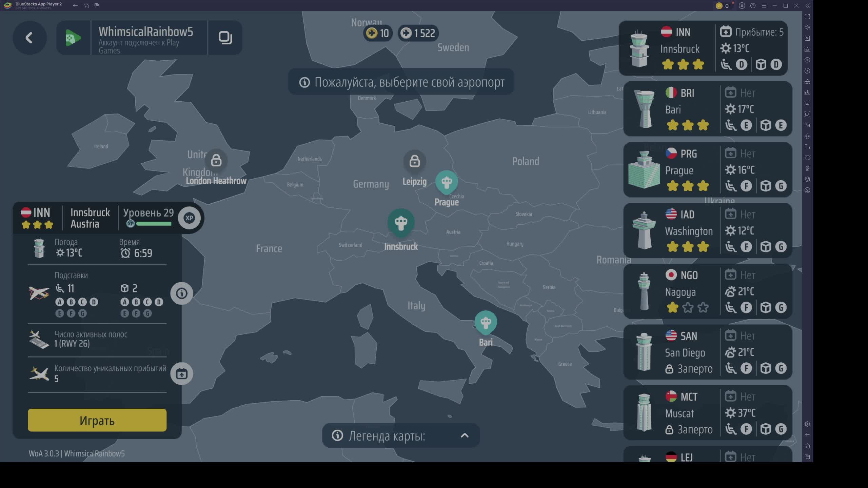868x488 pixels.
Task: Click the Innsbruck level XP progress bar
Action: (154, 224)
